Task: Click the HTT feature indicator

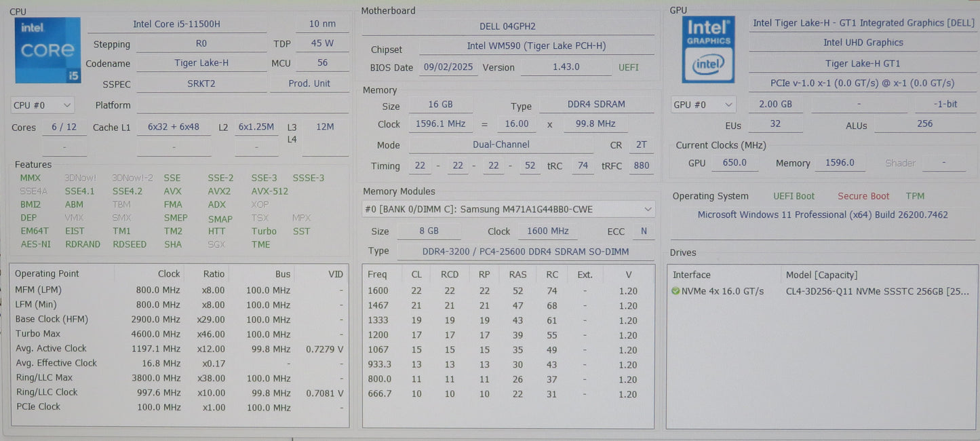Action: click(x=216, y=231)
